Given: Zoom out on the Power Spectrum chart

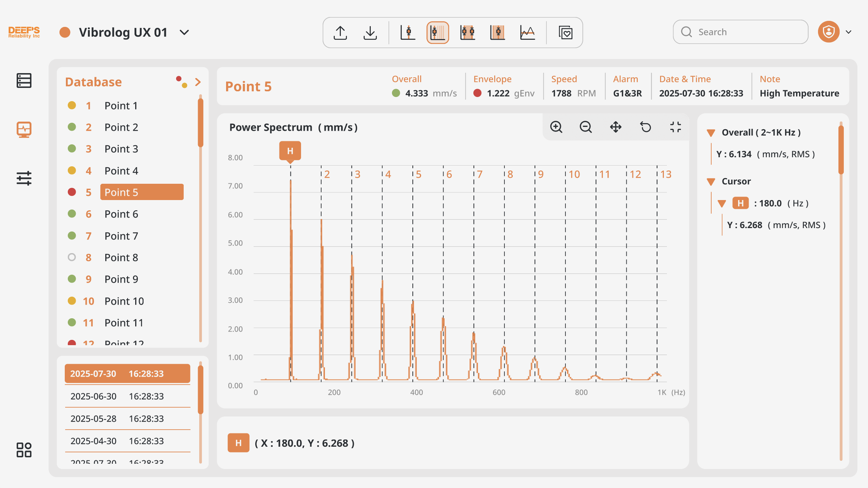Looking at the screenshot, I should pyautogui.click(x=585, y=127).
